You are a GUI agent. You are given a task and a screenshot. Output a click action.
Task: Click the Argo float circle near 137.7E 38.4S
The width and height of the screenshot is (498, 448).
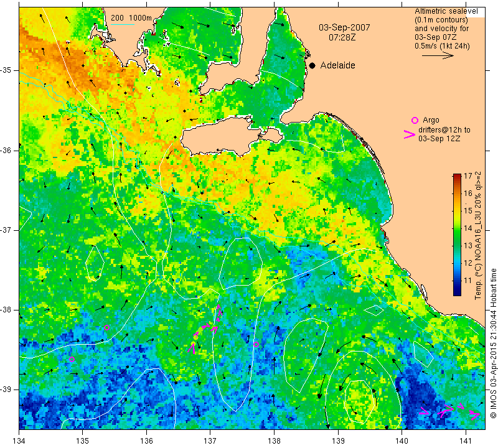point(256,344)
